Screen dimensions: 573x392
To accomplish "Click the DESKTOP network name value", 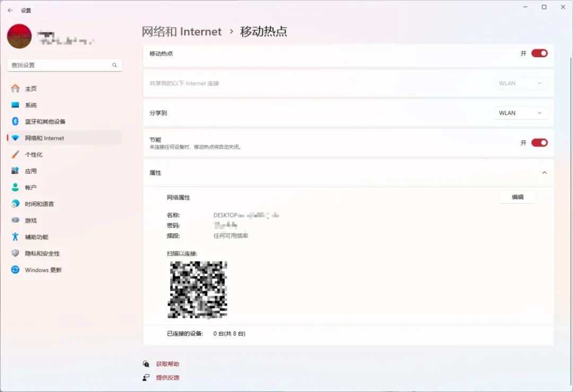I will click(x=246, y=215).
